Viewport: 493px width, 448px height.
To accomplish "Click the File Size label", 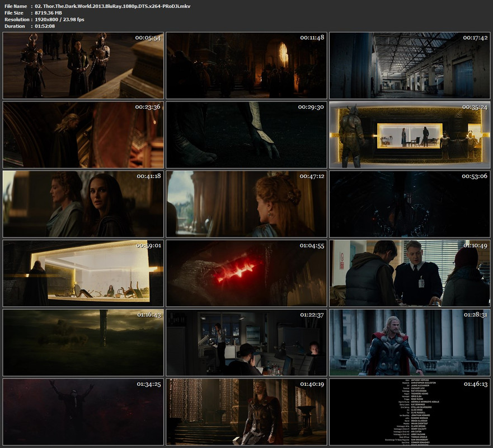I will 14,13.
